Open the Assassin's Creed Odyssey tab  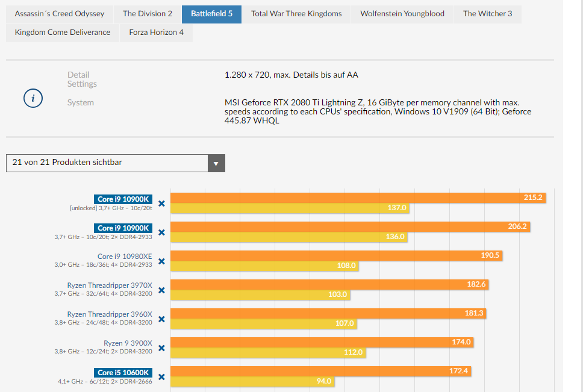[x=60, y=14]
